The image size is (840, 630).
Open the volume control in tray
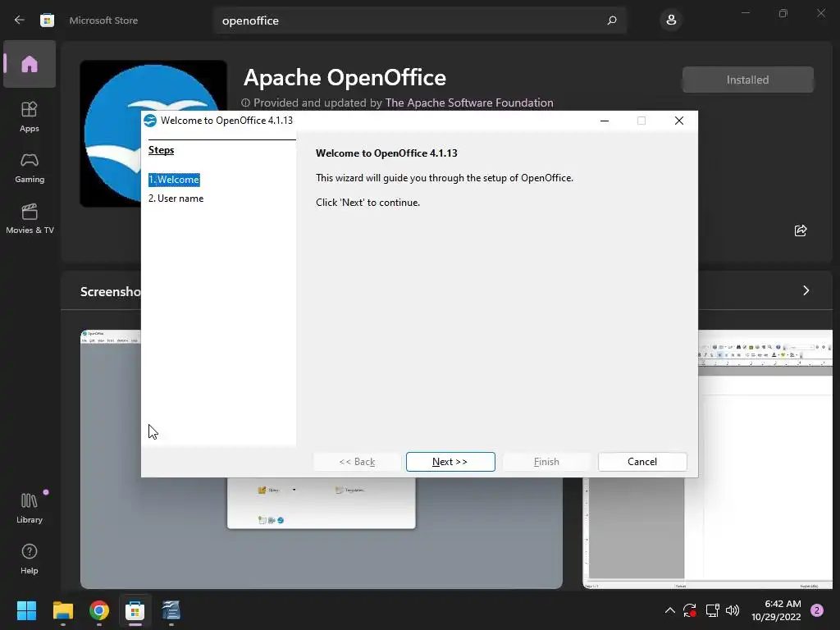(x=733, y=610)
